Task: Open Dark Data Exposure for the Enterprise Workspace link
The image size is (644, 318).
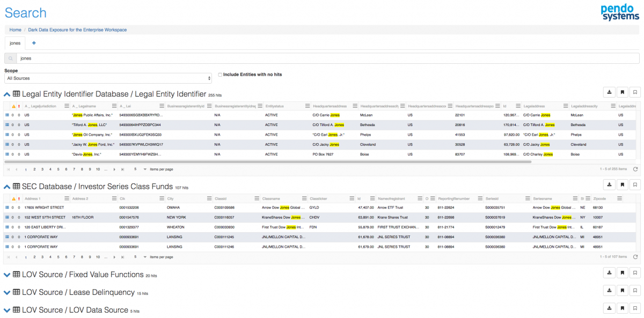Action: tap(77, 30)
